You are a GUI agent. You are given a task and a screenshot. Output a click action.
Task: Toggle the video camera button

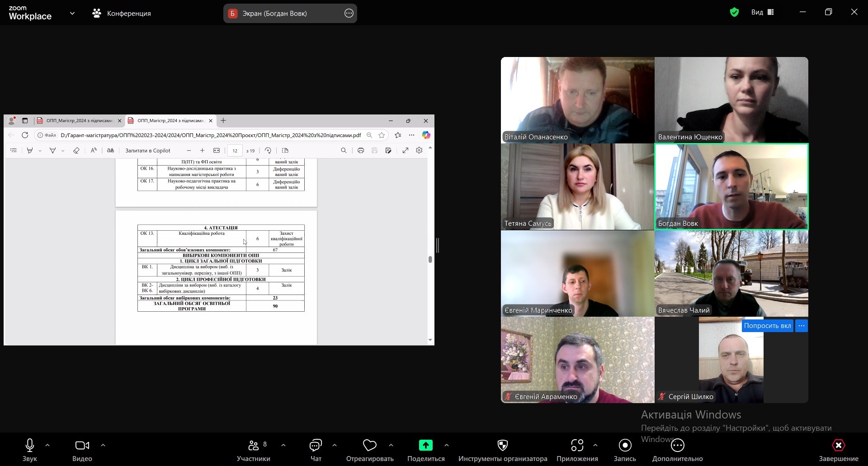[x=82, y=446]
